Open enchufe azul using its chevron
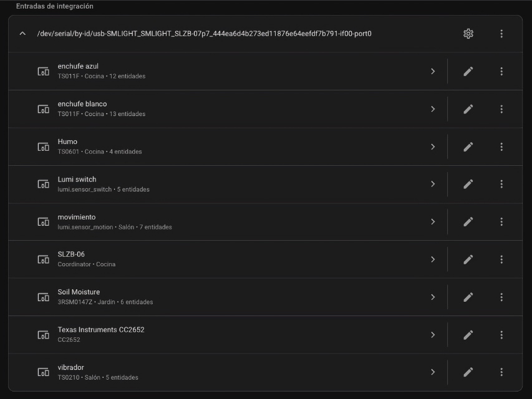 (433, 71)
